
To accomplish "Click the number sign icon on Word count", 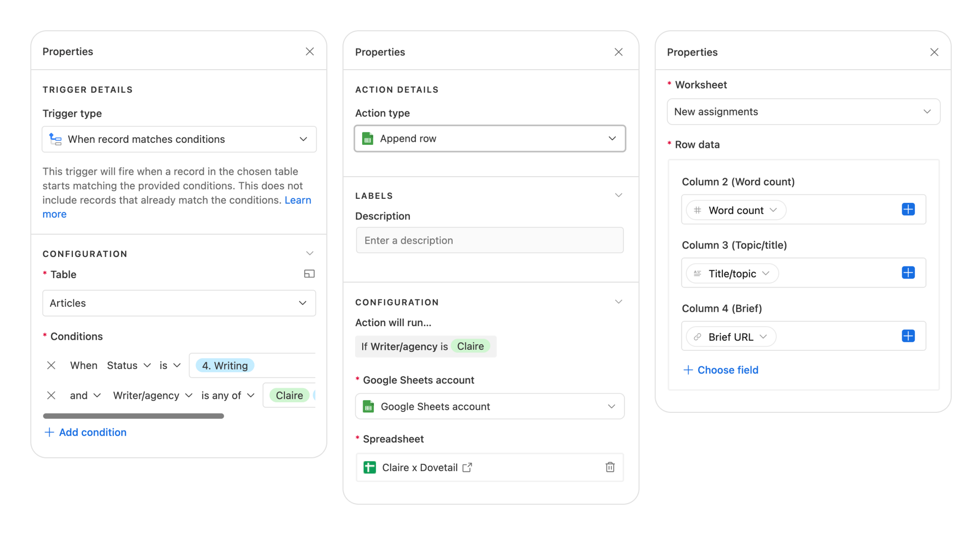I will [698, 210].
